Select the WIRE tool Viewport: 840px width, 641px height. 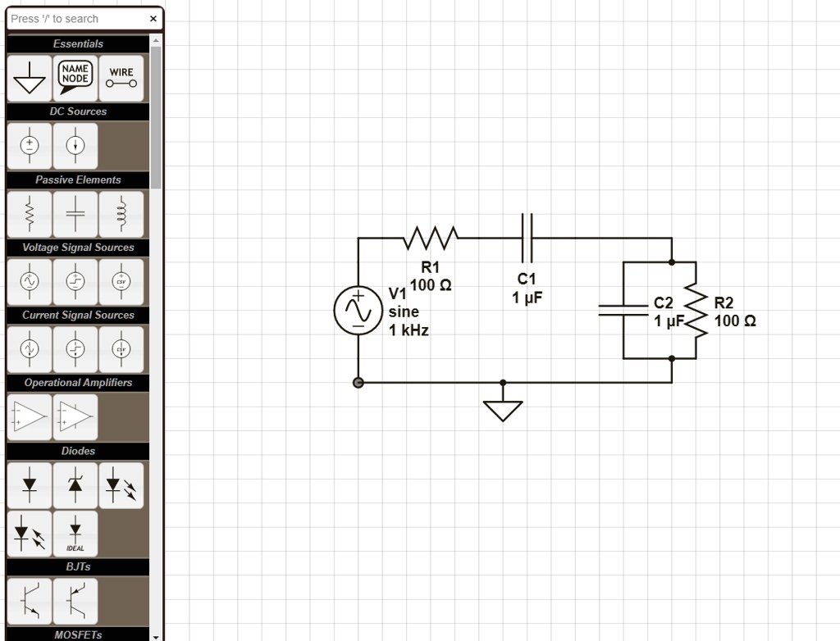point(121,78)
